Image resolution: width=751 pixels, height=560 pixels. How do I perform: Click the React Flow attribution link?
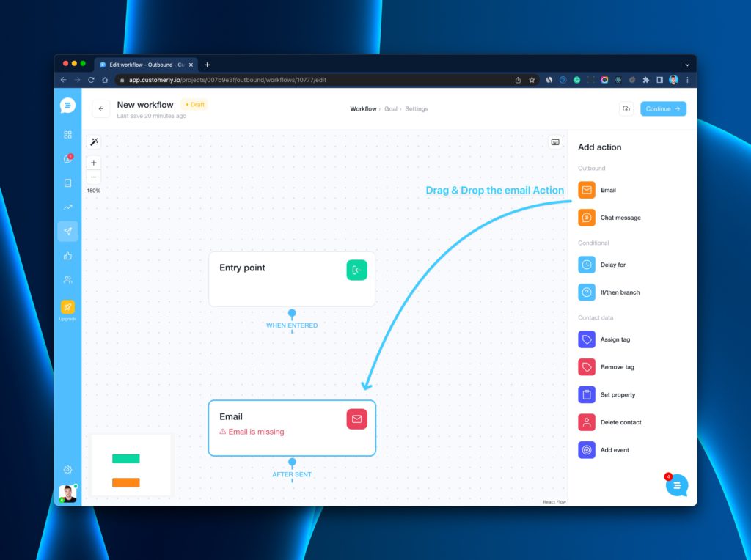click(x=554, y=501)
